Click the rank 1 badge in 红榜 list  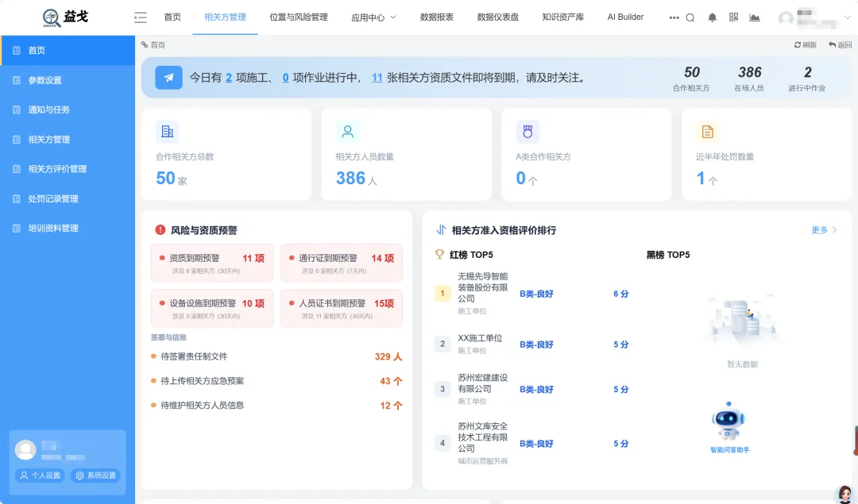tap(443, 294)
